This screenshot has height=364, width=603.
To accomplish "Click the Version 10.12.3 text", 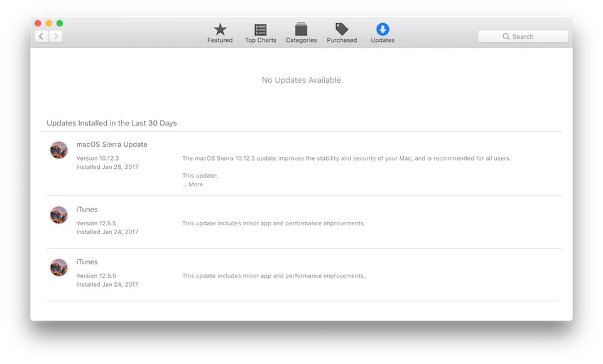I will click(x=98, y=158).
